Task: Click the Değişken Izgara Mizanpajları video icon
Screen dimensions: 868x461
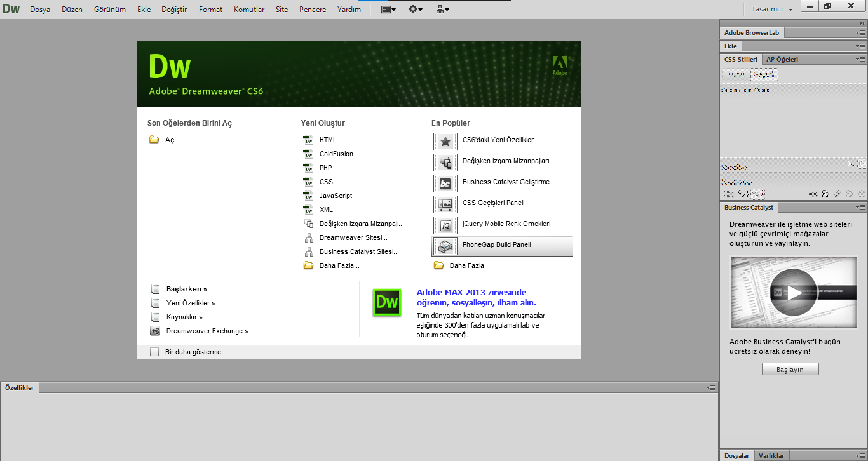Action: [x=445, y=162]
